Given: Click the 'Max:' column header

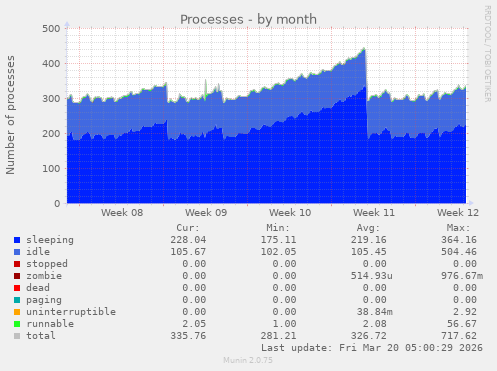Looking at the screenshot, I should [x=458, y=228].
